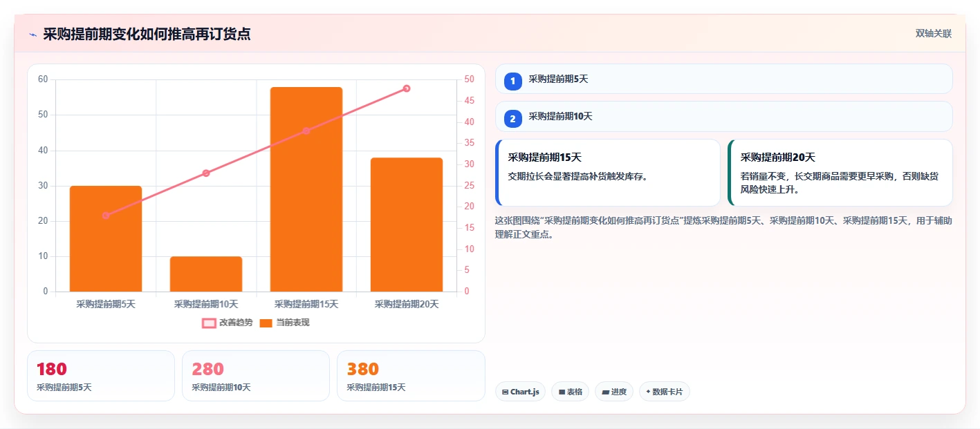The image size is (980, 429).
Task: Click the text 交期拉长会显著提高补货触发库存。
Action: 578,176
